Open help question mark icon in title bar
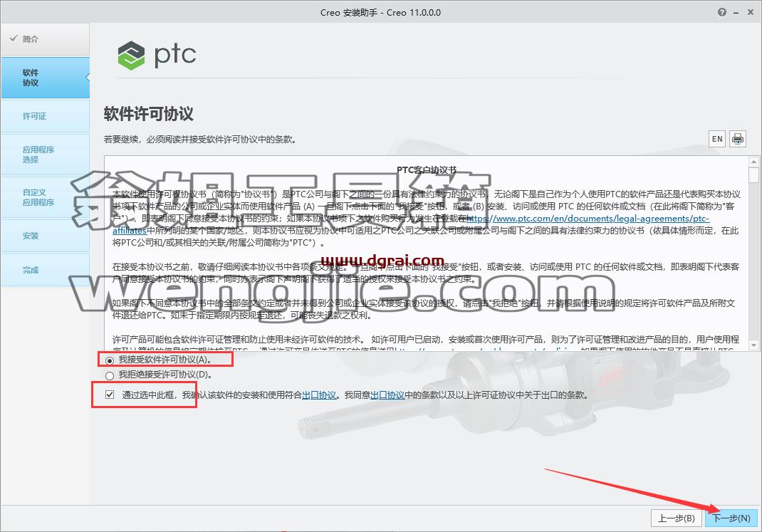Screen dimensions: 762x532 coord(722,12)
